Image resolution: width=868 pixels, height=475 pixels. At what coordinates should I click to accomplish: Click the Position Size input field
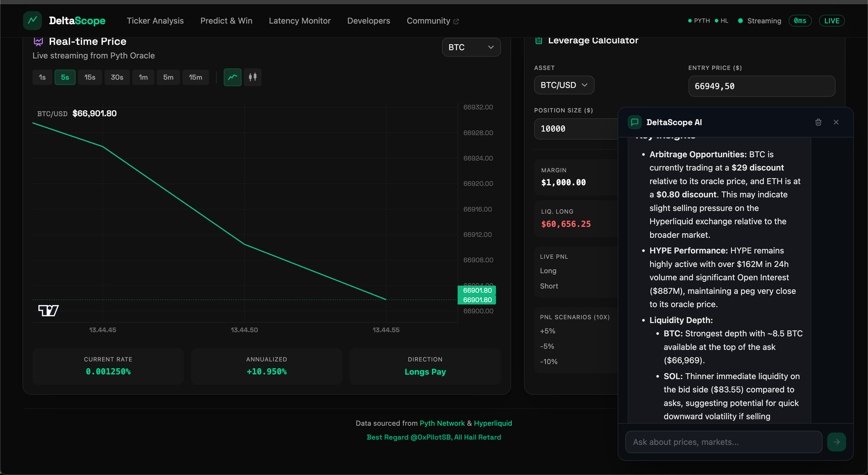tap(576, 129)
